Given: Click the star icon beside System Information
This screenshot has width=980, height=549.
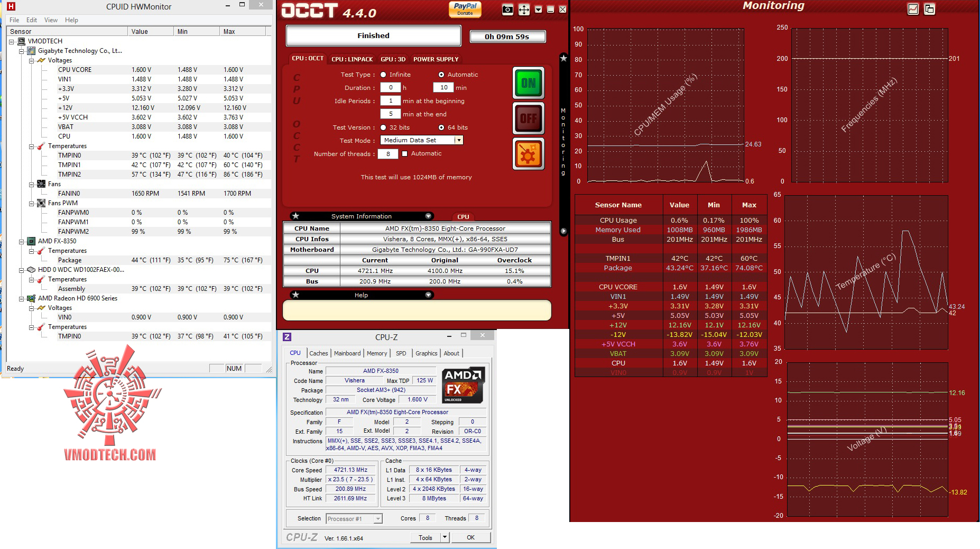Looking at the screenshot, I should point(296,216).
